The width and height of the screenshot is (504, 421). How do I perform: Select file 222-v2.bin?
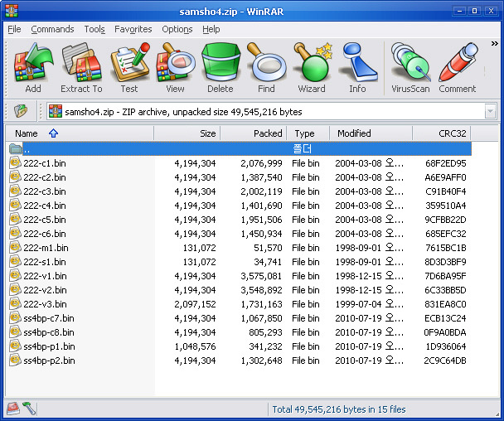click(x=240, y=290)
